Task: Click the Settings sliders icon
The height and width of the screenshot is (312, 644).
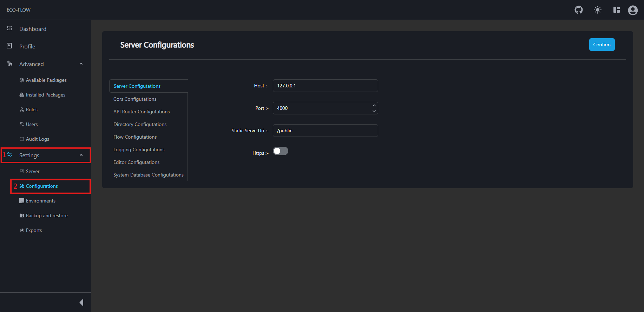Action: point(9,154)
